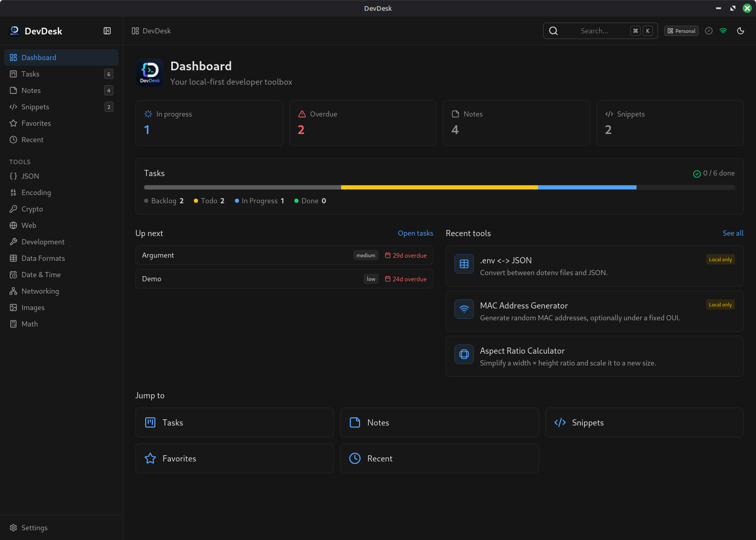This screenshot has height=540, width=756.
Task: Follow the Open tasks link
Action: pyautogui.click(x=415, y=233)
